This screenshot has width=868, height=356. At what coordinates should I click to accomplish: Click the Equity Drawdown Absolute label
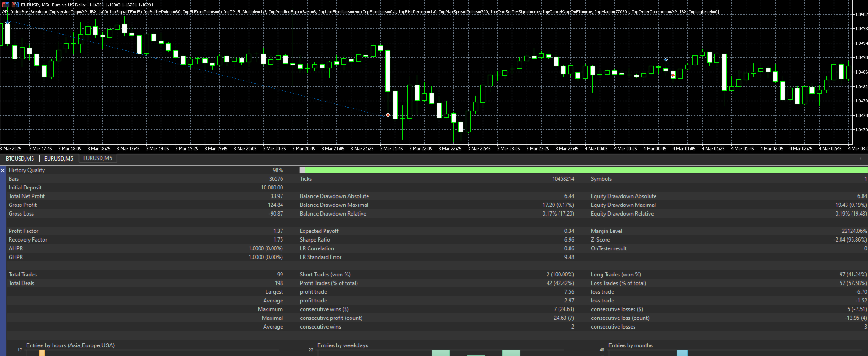623,196
